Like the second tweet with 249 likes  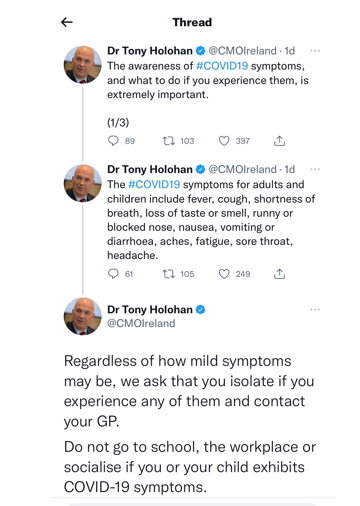click(x=224, y=274)
